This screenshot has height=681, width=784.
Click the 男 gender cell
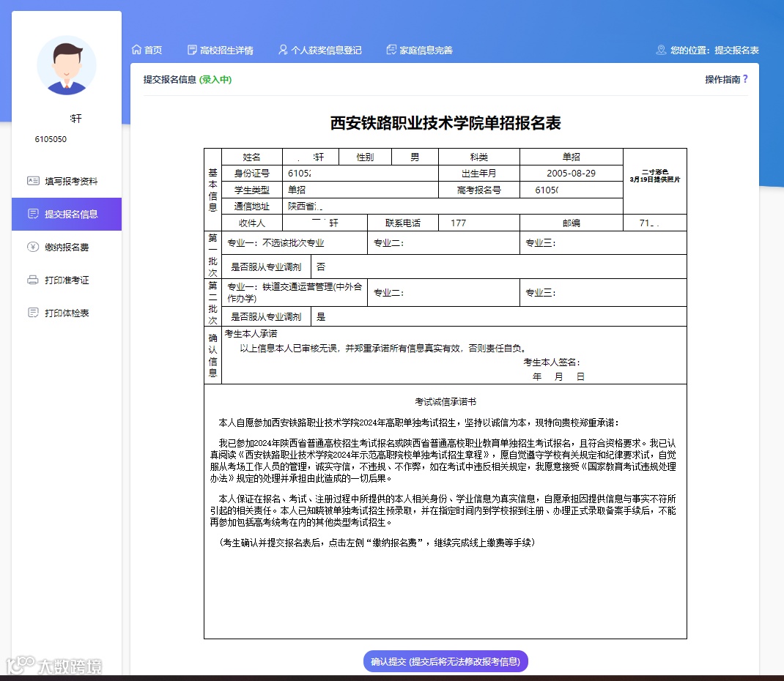pos(415,157)
